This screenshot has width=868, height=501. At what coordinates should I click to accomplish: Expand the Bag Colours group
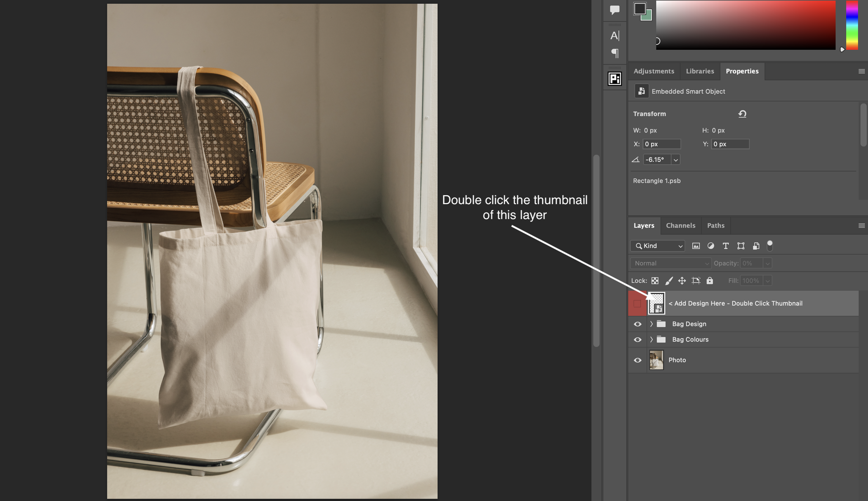(x=651, y=339)
